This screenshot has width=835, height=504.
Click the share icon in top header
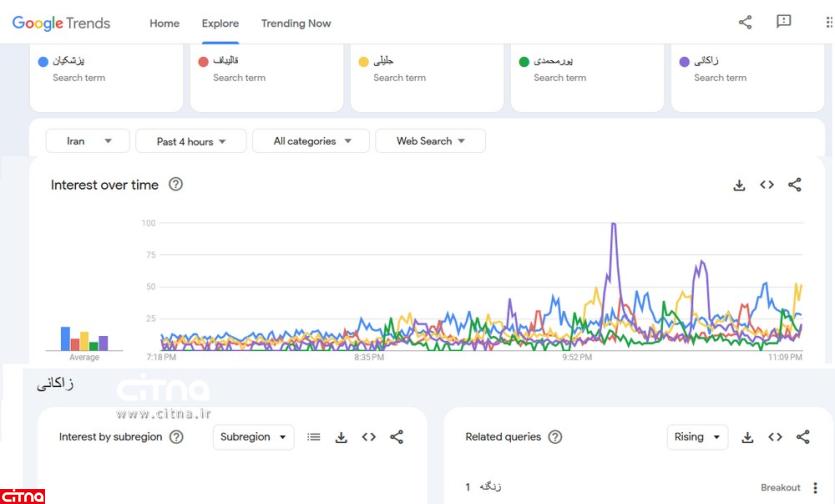click(x=745, y=22)
